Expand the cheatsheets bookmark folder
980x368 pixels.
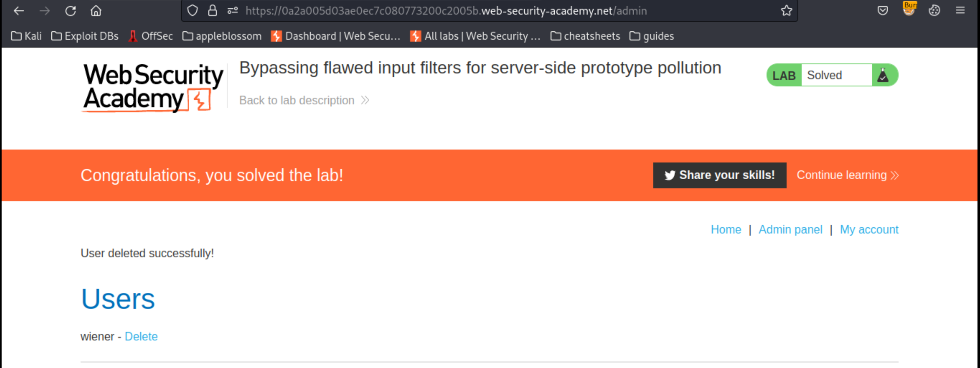tap(585, 36)
